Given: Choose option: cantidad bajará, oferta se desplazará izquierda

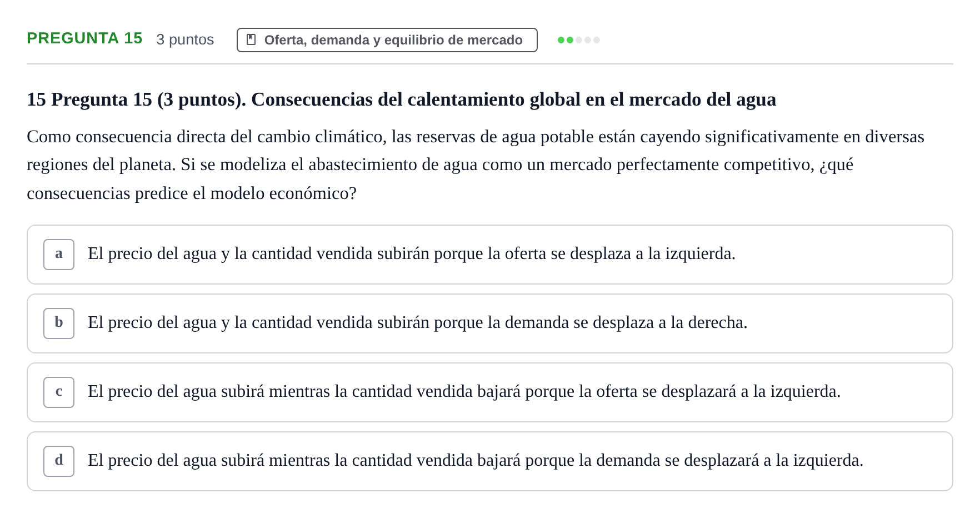Looking at the screenshot, I should pyautogui.click(x=490, y=392).
